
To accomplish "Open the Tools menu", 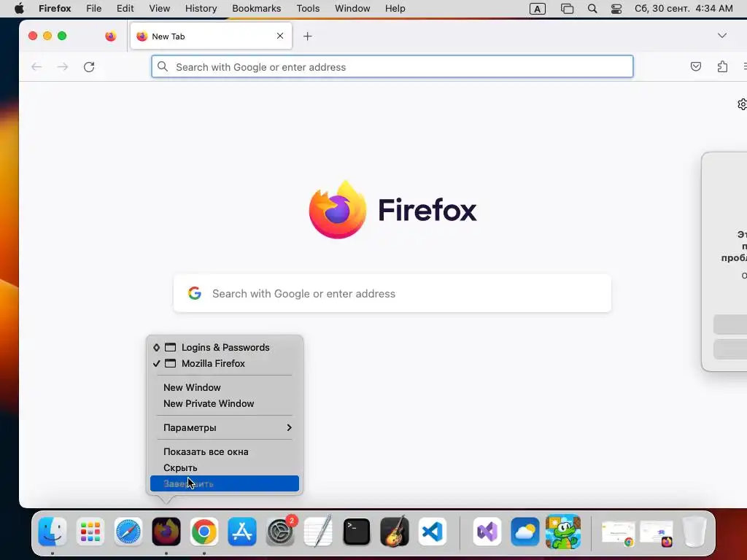I will coord(309,9).
